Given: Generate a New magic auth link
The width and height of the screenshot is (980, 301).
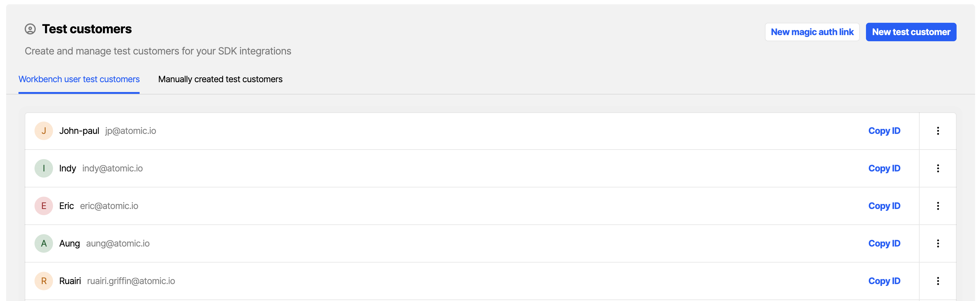Looking at the screenshot, I should pos(812,32).
